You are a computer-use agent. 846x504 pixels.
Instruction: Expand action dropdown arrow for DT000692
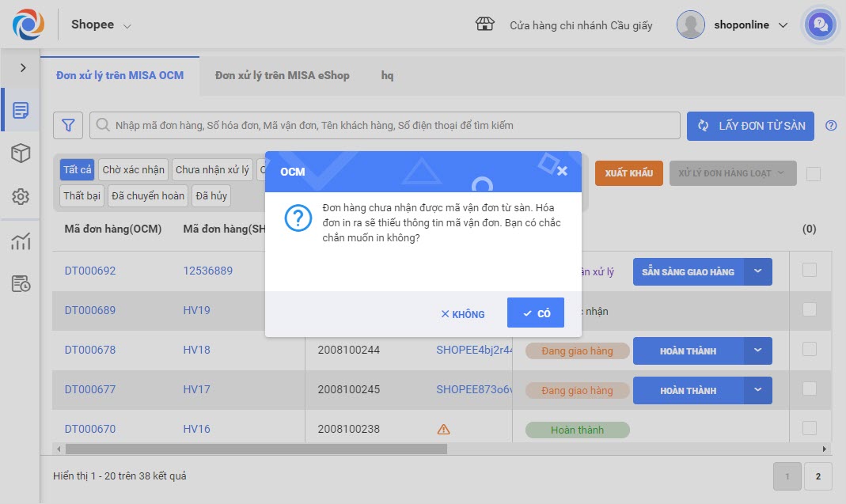(x=757, y=271)
